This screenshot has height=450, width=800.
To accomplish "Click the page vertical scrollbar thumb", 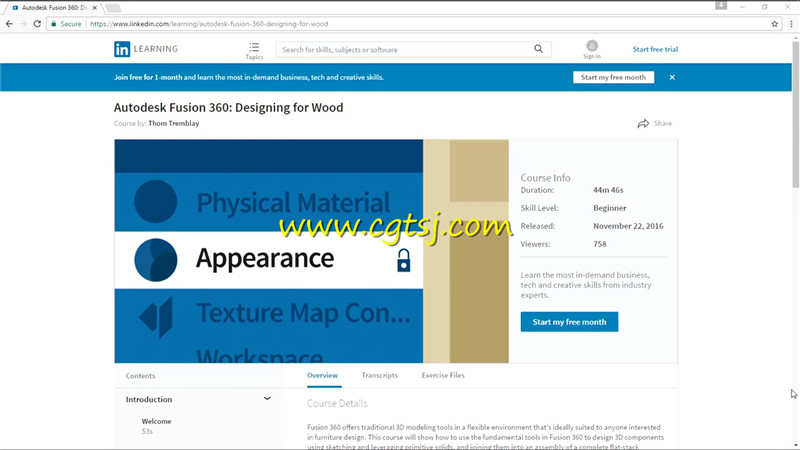I will coord(795,114).
